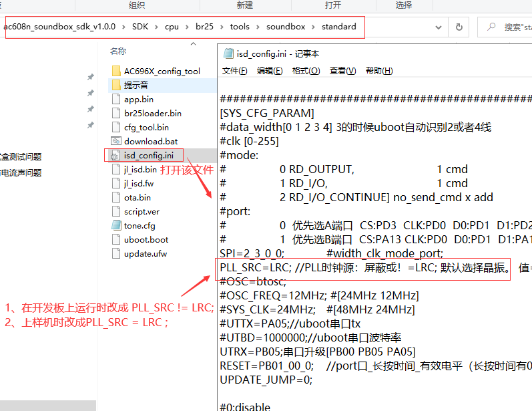Screen dimensions: 532x411
Task: Open the 帮助(H) menu in Notepad
Action: click(379, 71)
